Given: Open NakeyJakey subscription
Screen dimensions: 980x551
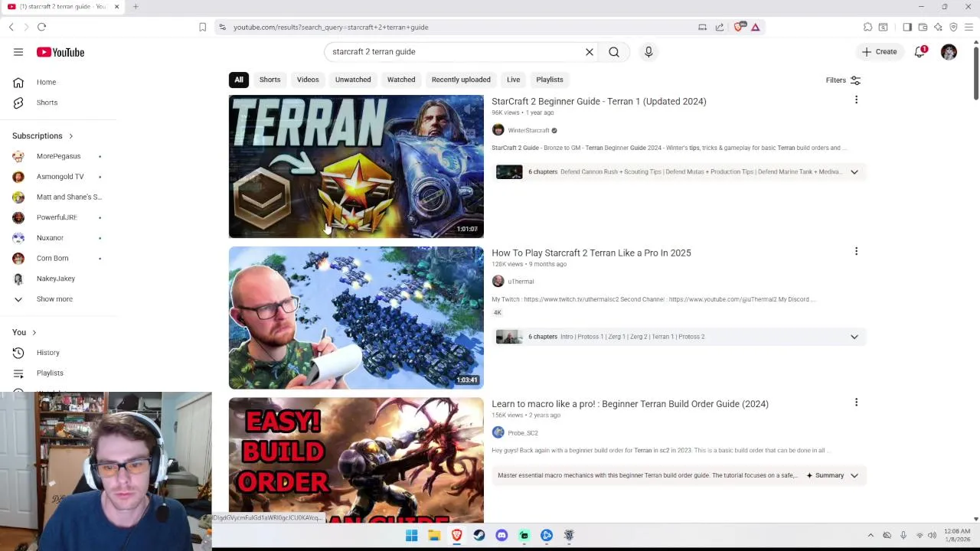Looking at the screenshot, I should tap(57, 279).
